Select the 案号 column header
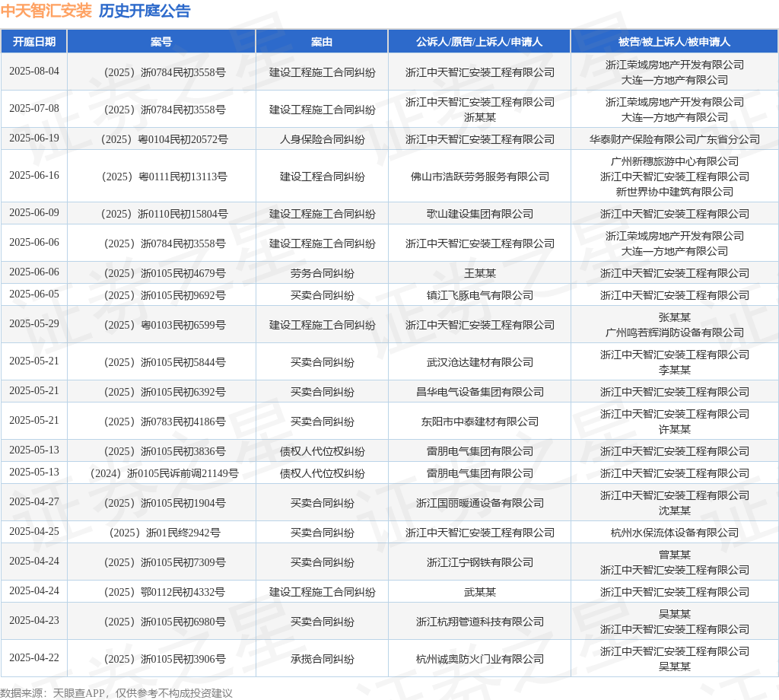779x700 pixels. click(161, 42)
